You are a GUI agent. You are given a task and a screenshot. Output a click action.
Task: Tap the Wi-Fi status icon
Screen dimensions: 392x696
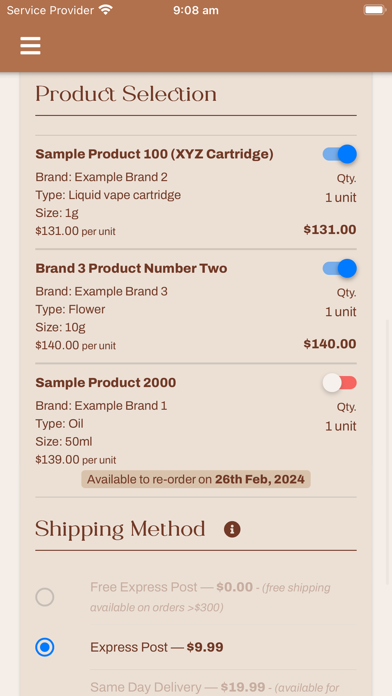coord(106,10)
